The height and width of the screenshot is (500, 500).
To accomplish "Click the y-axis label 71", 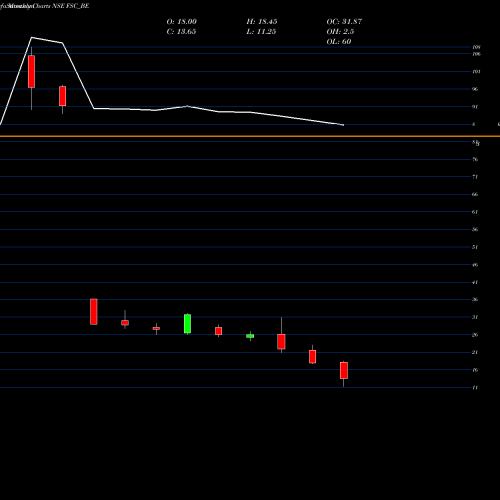I will [475, 177].
